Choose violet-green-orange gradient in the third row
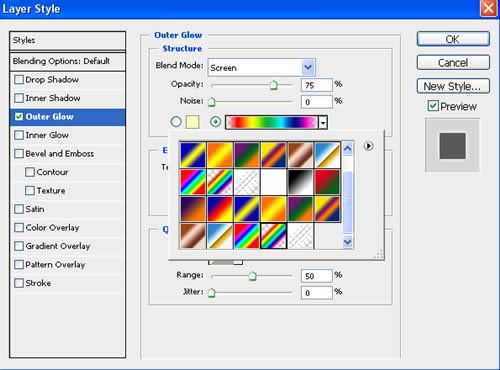The width and height of the screenshot is (500, 370). coord(300,209)
